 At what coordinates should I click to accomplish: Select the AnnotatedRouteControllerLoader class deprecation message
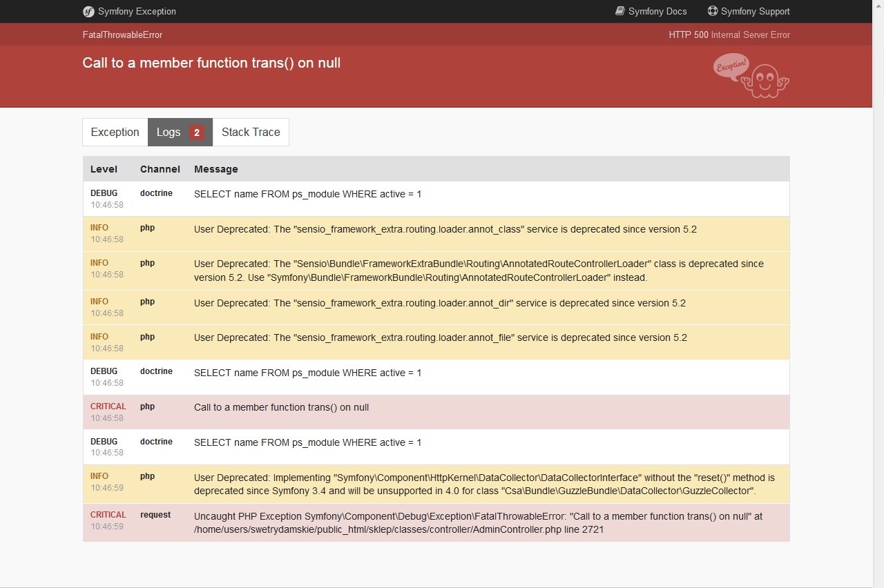479,271
